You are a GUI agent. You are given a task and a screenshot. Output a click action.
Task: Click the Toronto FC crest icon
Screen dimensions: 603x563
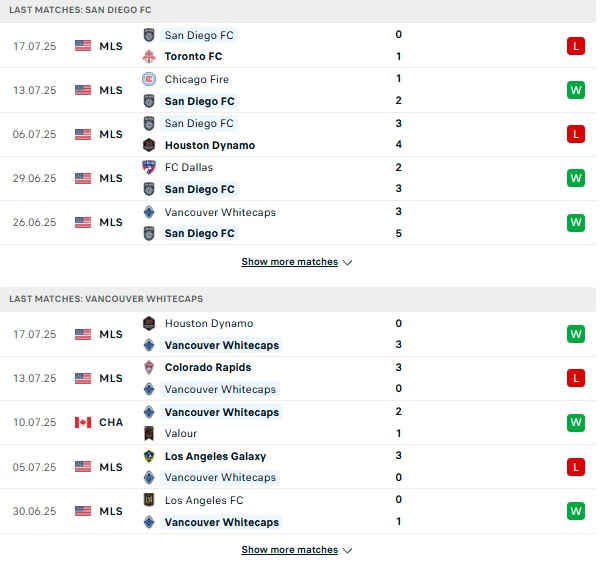pyautogui.click(x=149, y=57)
